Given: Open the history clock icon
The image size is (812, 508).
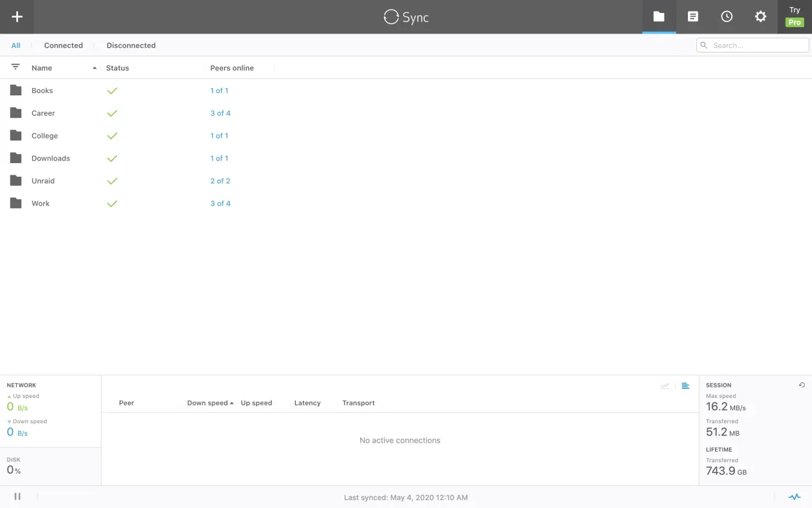Looking at the screenshot, I should 727,17.
